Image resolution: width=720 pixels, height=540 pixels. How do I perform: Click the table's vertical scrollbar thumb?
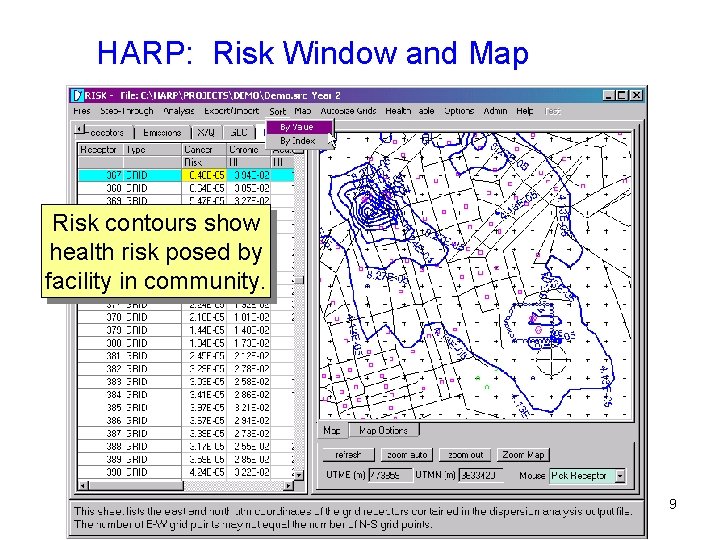point(299,280)
